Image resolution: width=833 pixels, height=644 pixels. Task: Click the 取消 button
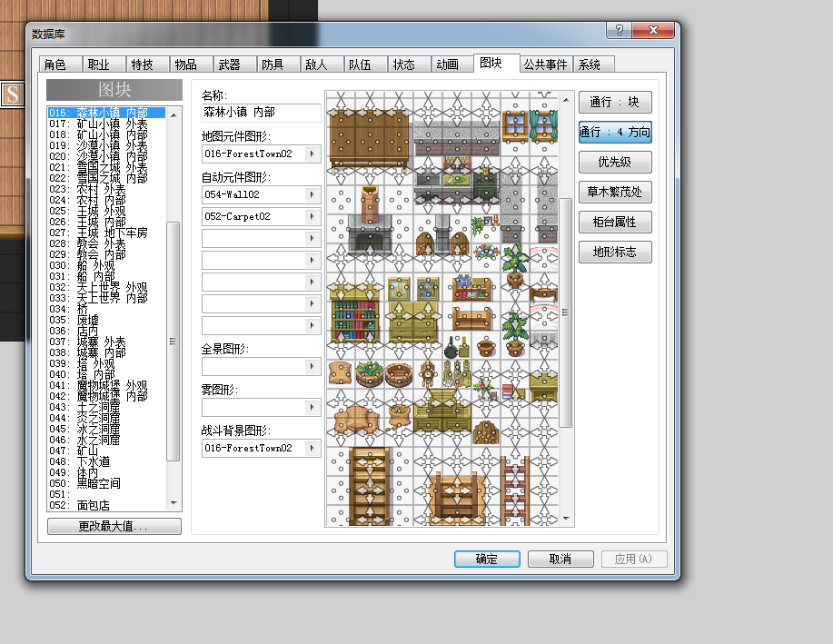[x=560, y=559]
